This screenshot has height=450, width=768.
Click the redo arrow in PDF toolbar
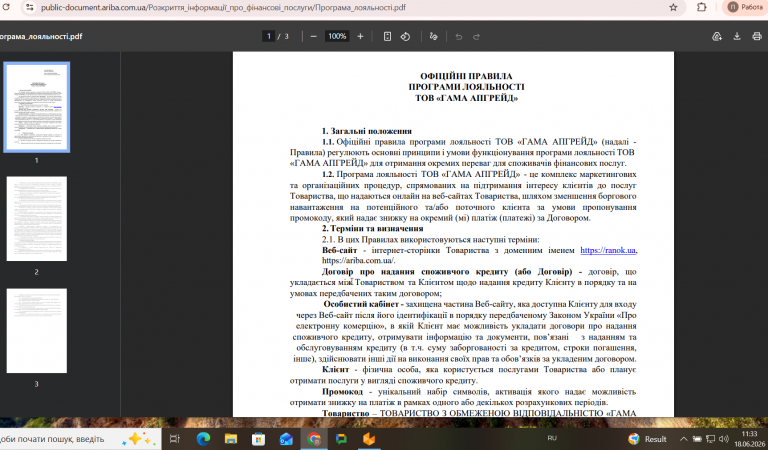pyautogui.click(x=476, y=37)
